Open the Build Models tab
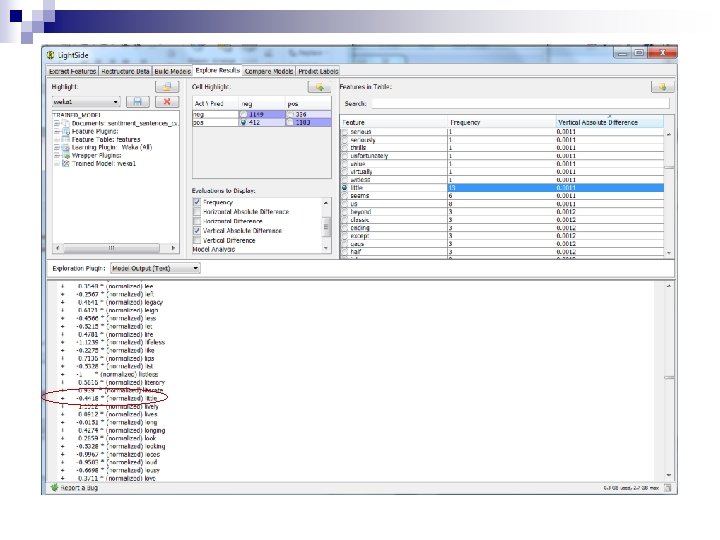Image resolution: width=720 pixels, height=540 pixels. tap(172, 71)
